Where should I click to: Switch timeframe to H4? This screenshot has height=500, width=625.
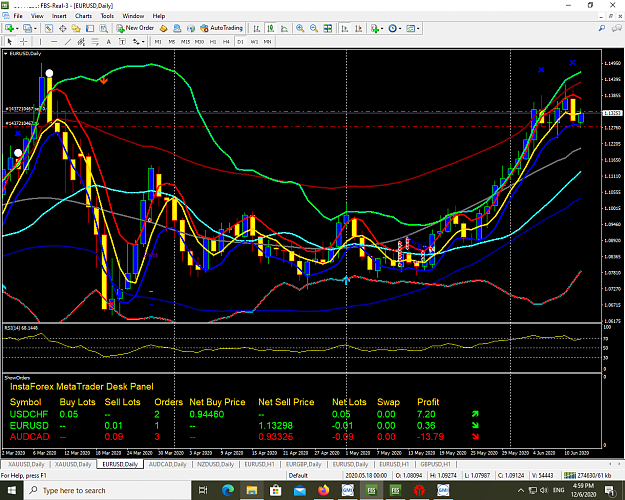[x=226, y=41]
